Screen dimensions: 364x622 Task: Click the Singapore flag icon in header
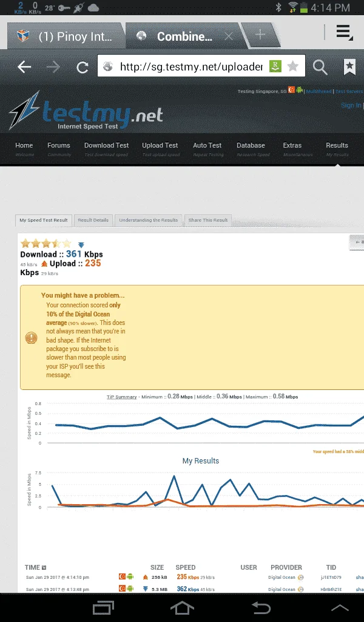[292, 90]
